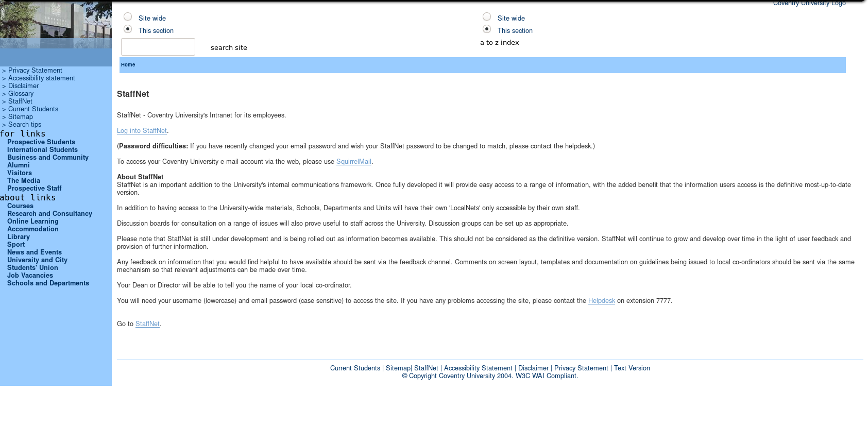
Task: Select the left This section radio button
Action: pyautogui.click(x=128, y=29)
